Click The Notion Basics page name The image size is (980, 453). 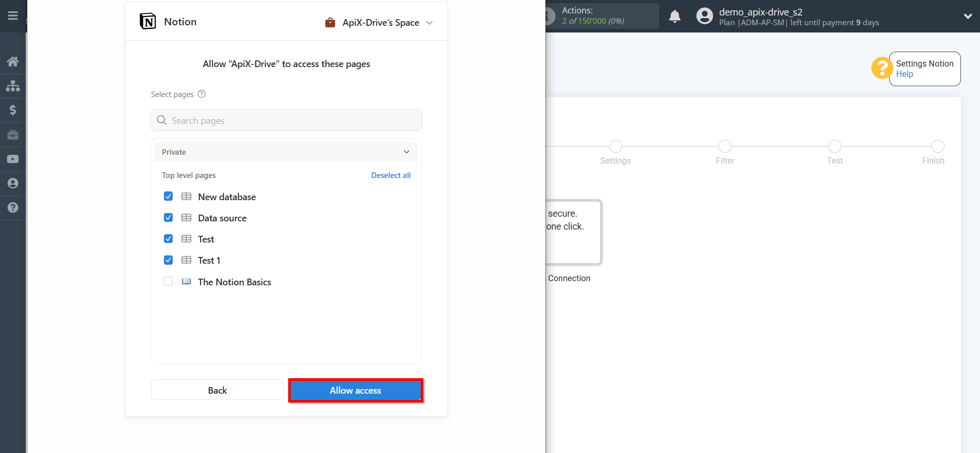tap(235, 282)
